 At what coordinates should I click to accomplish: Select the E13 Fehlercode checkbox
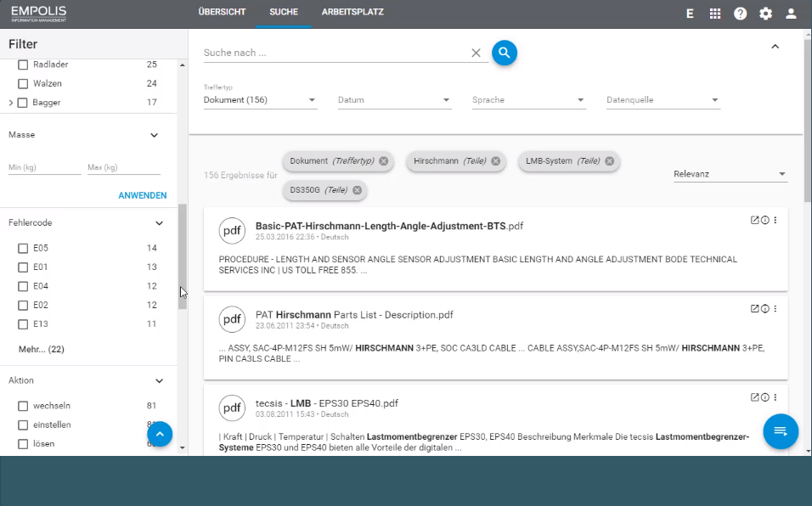coord(23,324)
